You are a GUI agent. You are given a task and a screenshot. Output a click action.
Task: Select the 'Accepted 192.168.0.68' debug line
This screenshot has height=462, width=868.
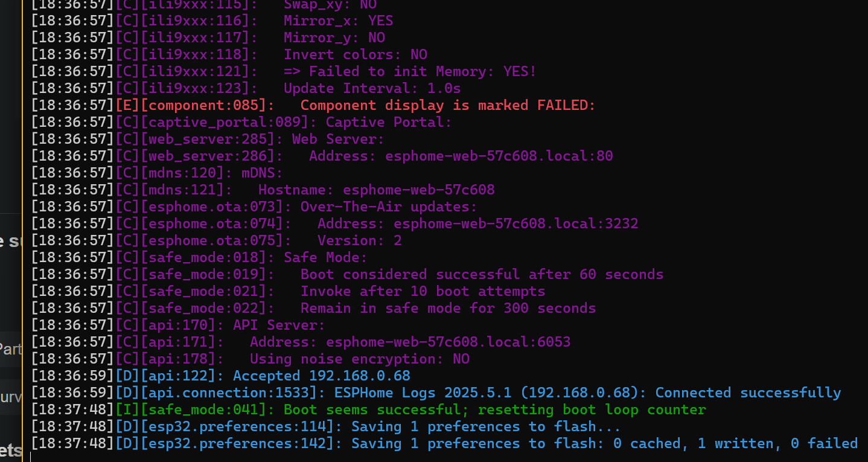(x=221, y=376)
